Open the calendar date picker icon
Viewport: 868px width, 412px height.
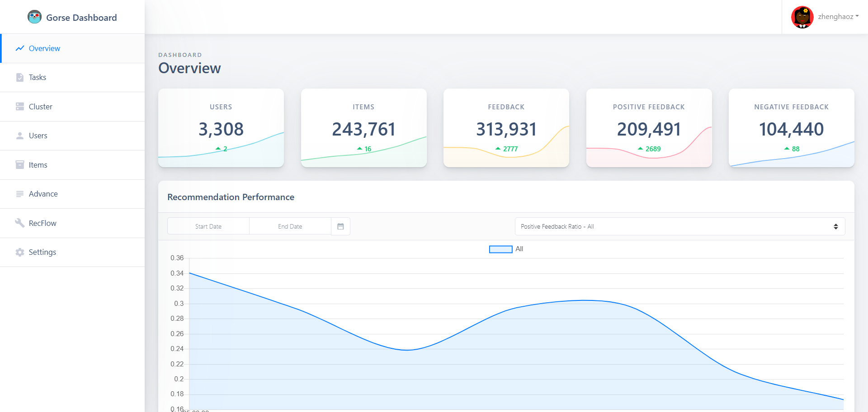[x=340, y=226]
